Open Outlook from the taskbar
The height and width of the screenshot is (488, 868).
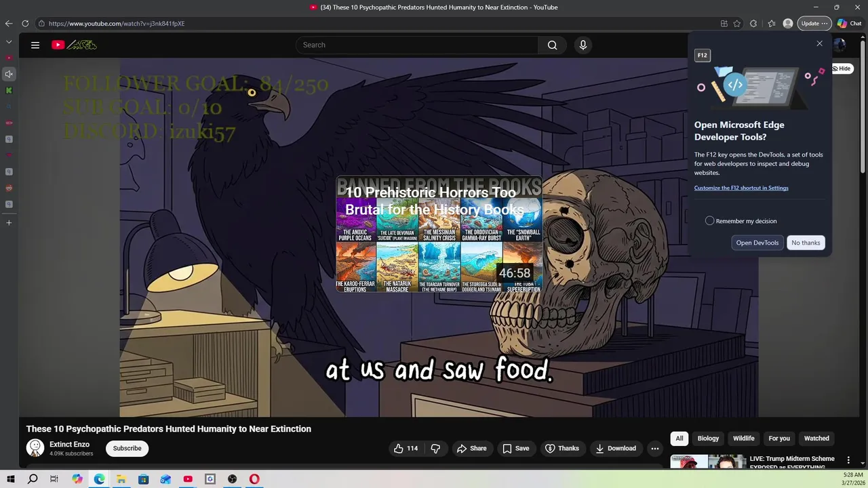(x=165, y=479)
